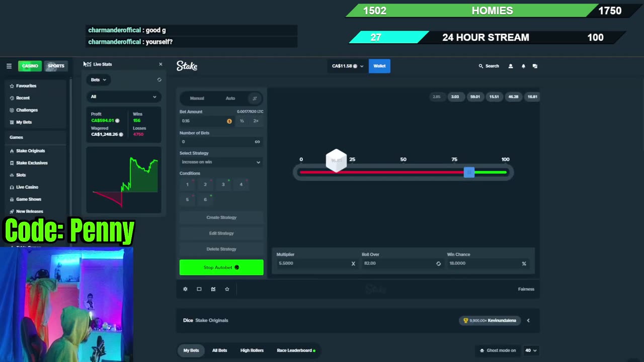Screen dimensions: 644x362
Task: Click the Number of Bets field
Action: click(221, 141)
